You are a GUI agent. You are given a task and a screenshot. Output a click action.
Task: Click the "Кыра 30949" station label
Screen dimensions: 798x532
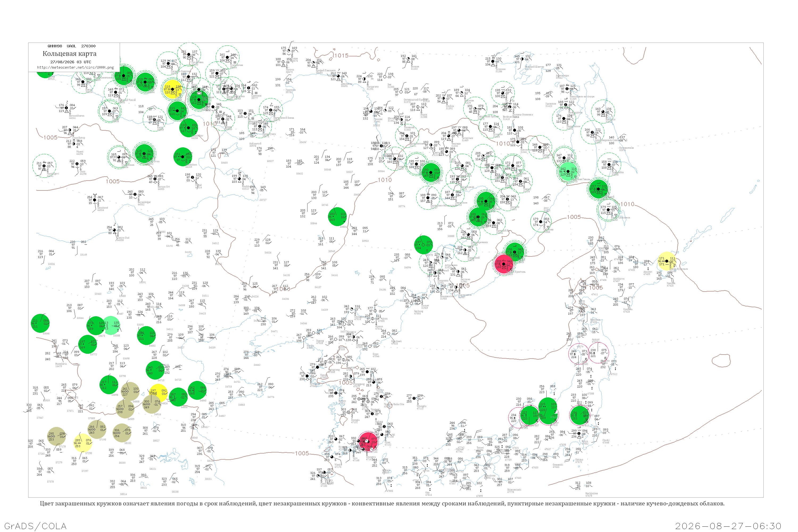click(160, 128)
